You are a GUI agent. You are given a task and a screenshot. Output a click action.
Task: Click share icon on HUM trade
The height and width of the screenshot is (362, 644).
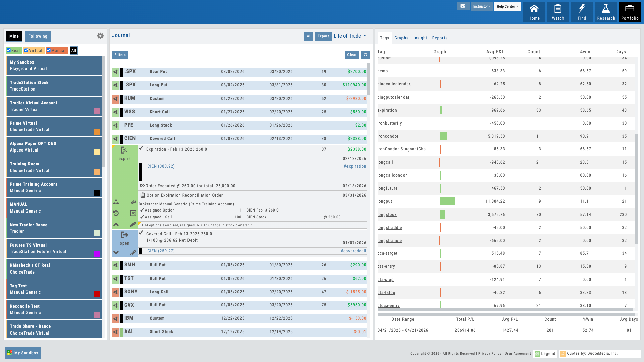(115, 99)
